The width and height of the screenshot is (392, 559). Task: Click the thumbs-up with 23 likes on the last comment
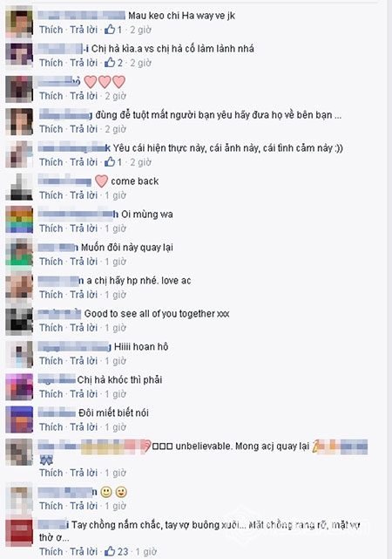click(x=109, y=551)
